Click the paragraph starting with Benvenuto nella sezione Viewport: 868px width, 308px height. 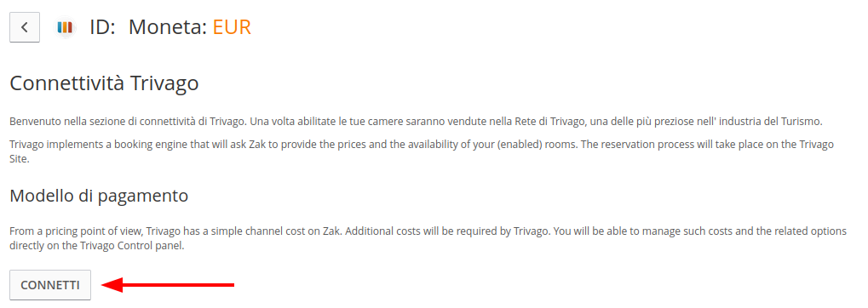pos(420,121)
